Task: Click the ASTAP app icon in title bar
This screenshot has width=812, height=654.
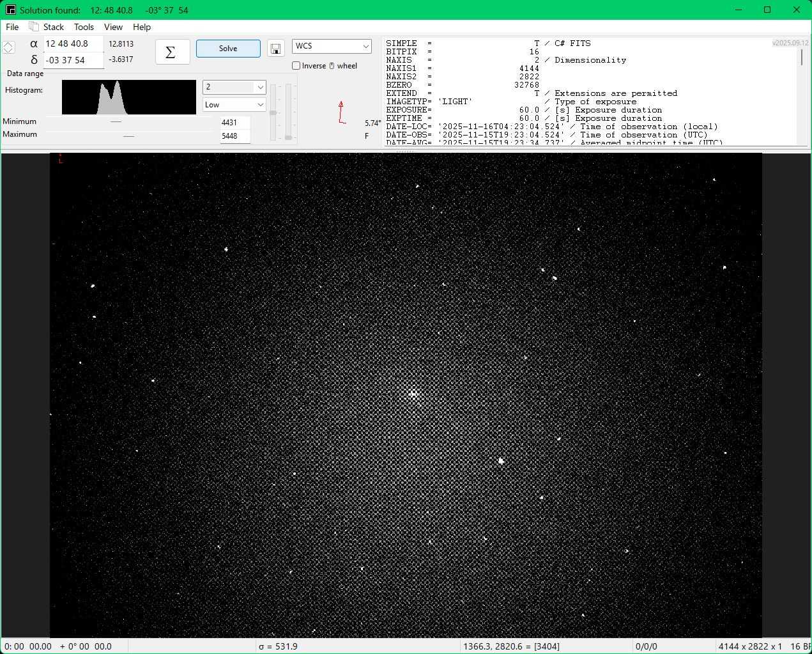Action: 10,10
